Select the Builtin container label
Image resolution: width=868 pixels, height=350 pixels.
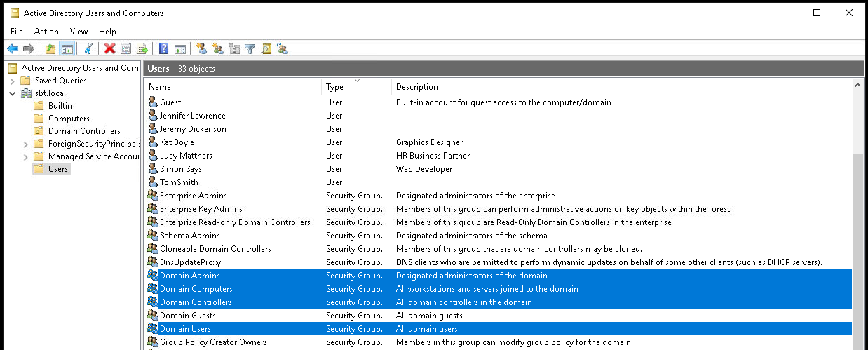pyautogui.click(x=60, y=106)
